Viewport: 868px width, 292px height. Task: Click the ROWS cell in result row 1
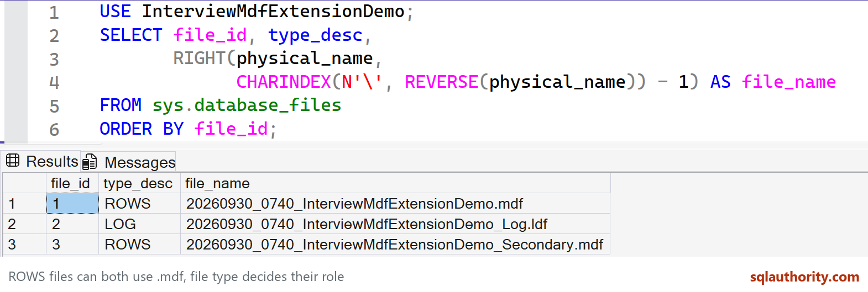[140, 204]
